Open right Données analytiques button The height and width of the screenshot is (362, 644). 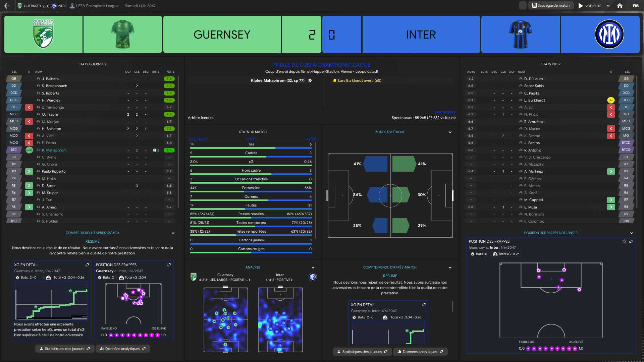click(x=420, y=352)
